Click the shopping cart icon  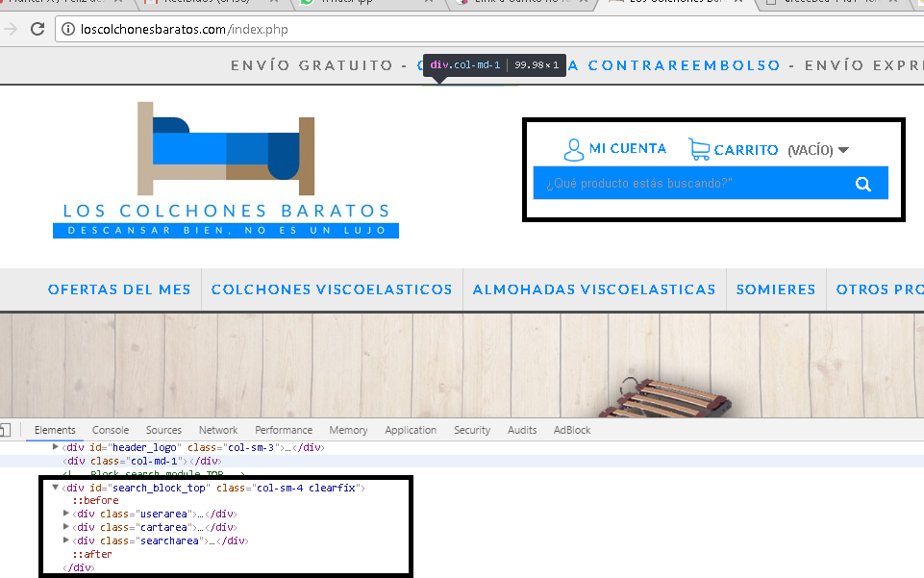click(699, 149)
